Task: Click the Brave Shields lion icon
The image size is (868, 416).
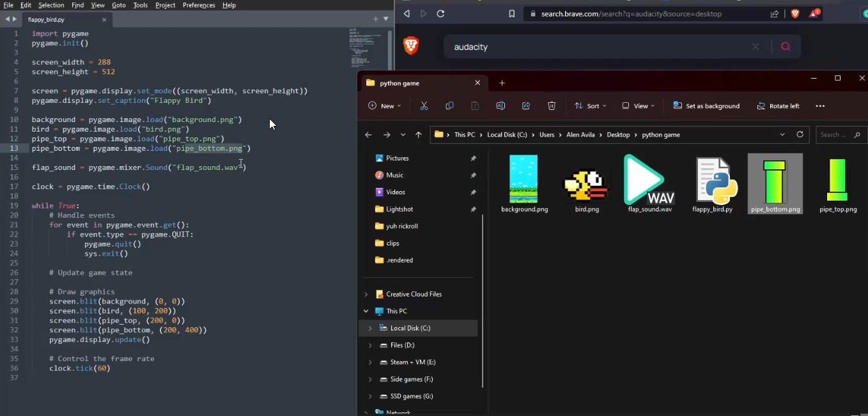Action: tap(795, 13)
